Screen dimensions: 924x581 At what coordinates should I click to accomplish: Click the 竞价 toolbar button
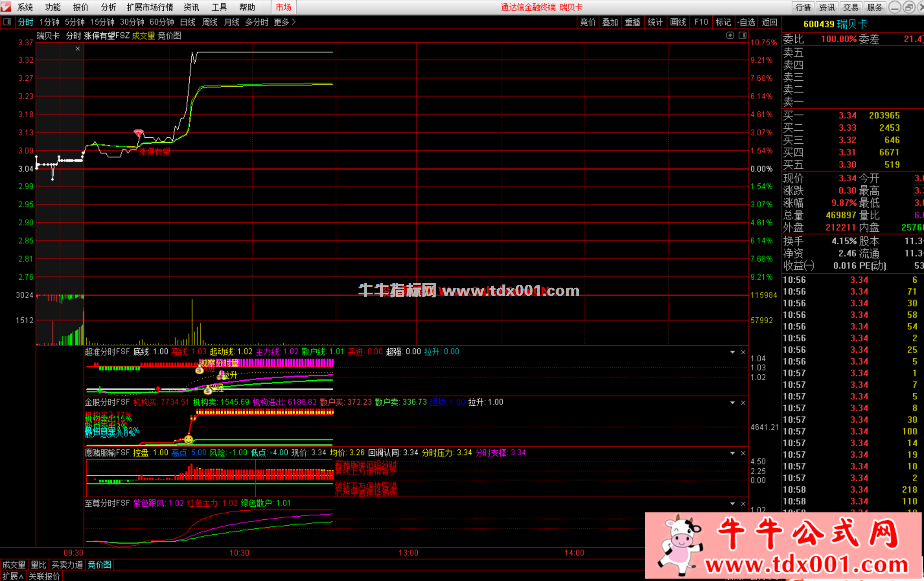point(587,22)
